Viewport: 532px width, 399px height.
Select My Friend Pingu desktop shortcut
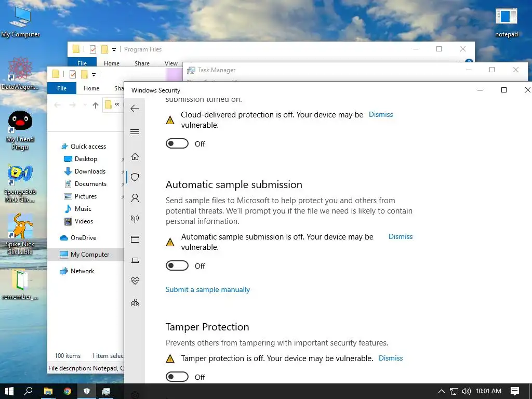pyautogui.click(x=20, y=130)
